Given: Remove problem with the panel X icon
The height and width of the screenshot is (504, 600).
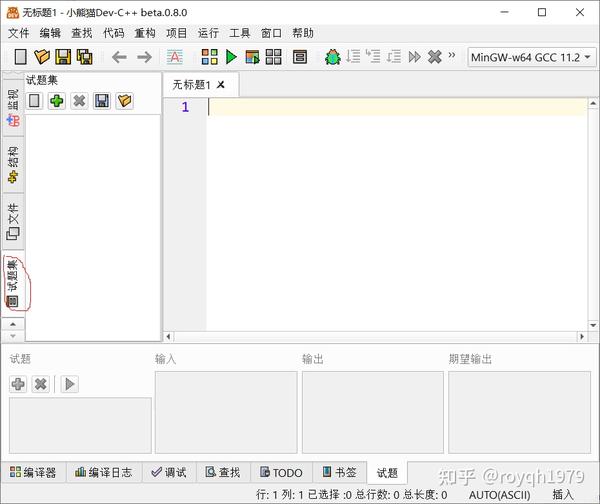Looking at the screenshot, I should click(79, 101).
